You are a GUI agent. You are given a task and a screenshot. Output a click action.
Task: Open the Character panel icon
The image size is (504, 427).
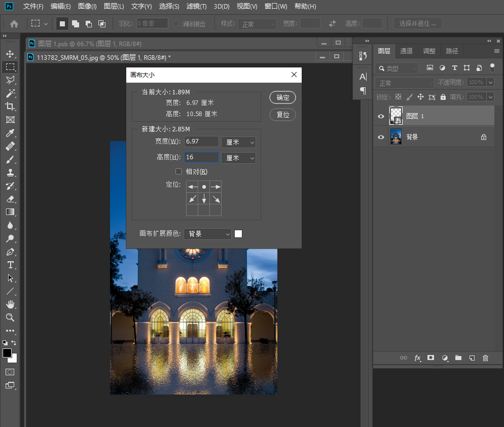(x=363, y=77)
